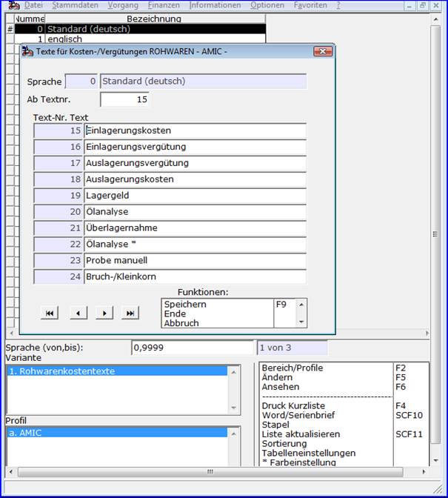Open the Stammdaten menu

tap(75, 5)
